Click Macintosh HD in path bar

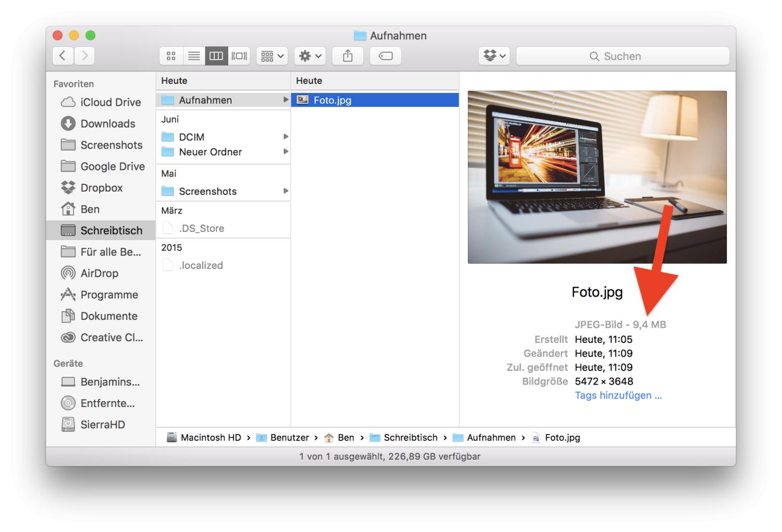tap(204, 438)
